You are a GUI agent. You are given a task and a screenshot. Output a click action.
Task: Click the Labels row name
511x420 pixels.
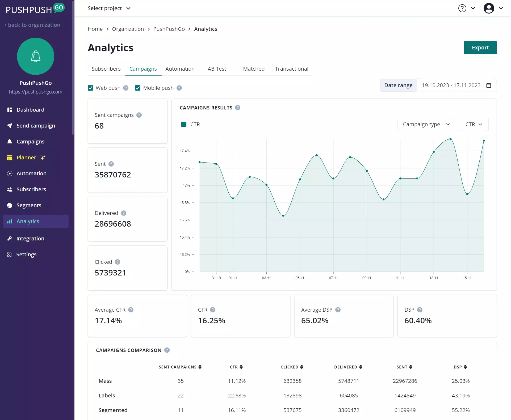pyautogui.click(x=107, y=396)
